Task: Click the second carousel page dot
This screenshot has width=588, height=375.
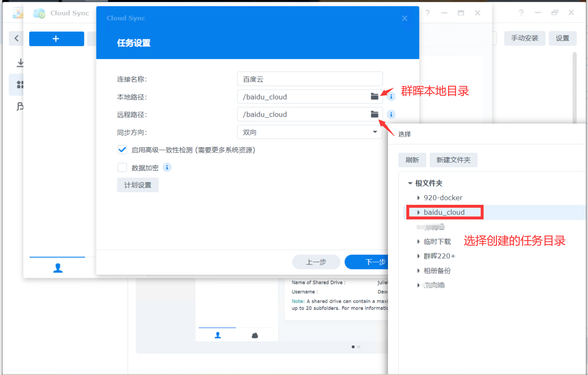Action: point(359,347)
